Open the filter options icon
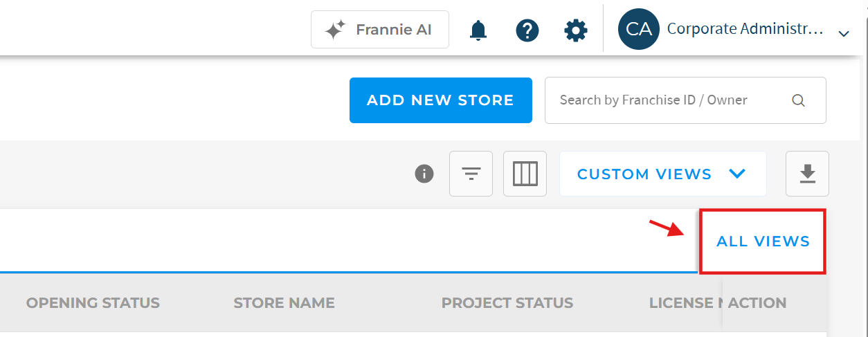This screenshot has width=868, height=337. click(471, 174)
